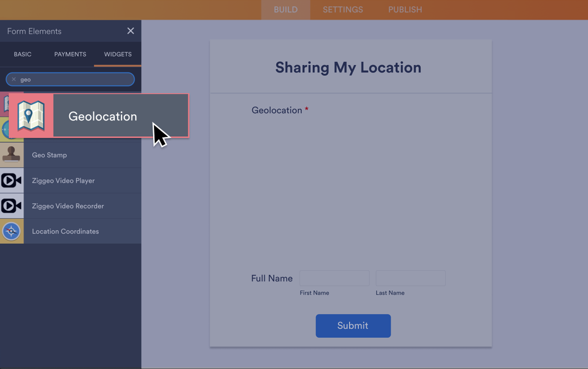
Task: Add the Geo Stamp widget
Action: 49,155
